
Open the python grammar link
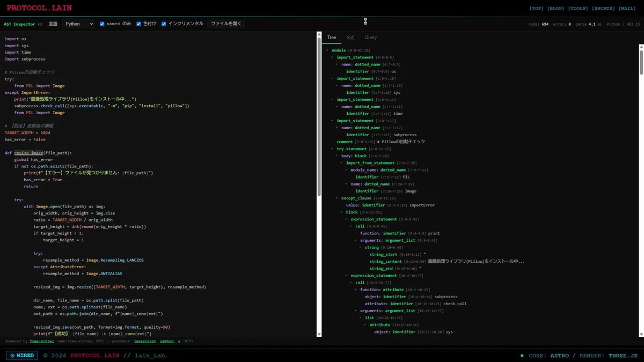(167, 341)
